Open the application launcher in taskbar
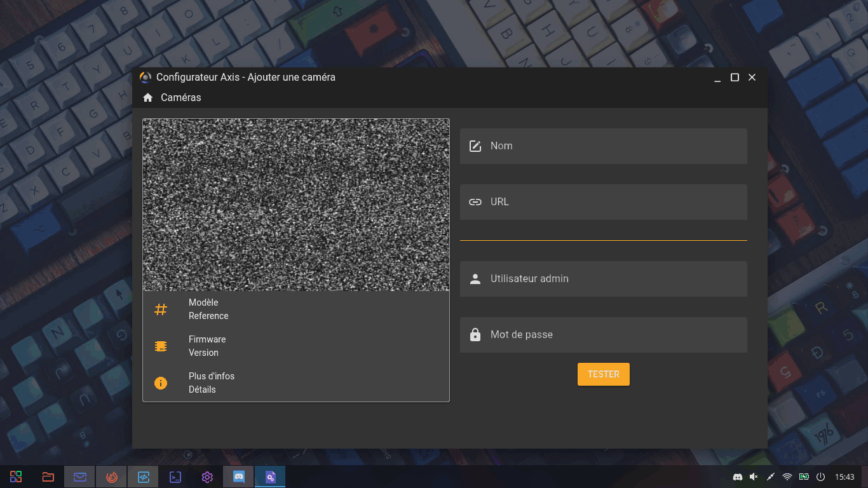The image size is (868, 488). (16, 477)
